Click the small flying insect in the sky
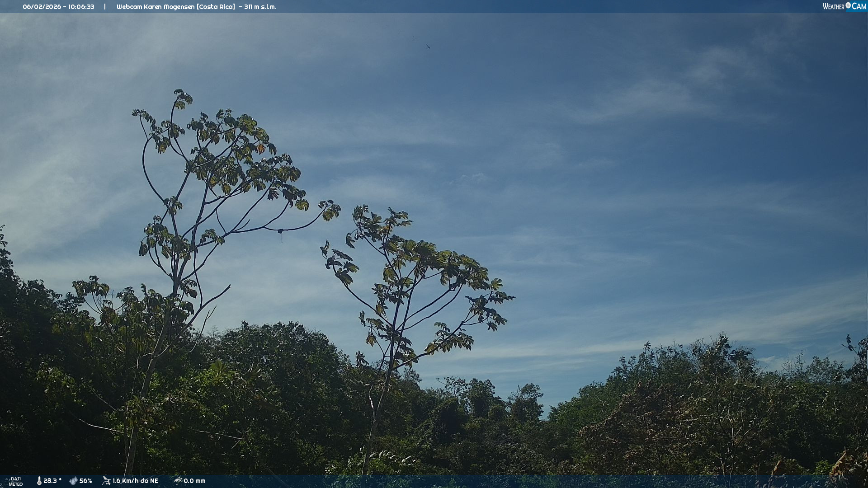This screenshot has height=488, width=868. tap(428, 46)
